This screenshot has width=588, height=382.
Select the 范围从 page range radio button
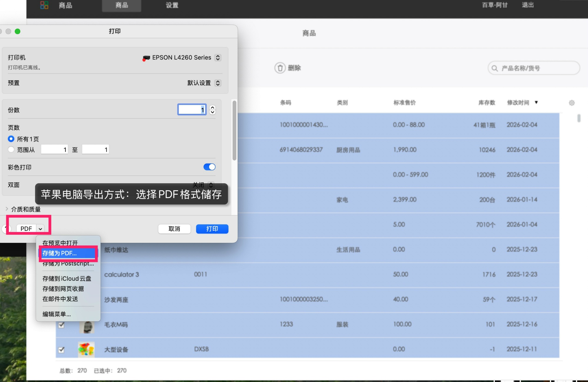tap(11, 149)
